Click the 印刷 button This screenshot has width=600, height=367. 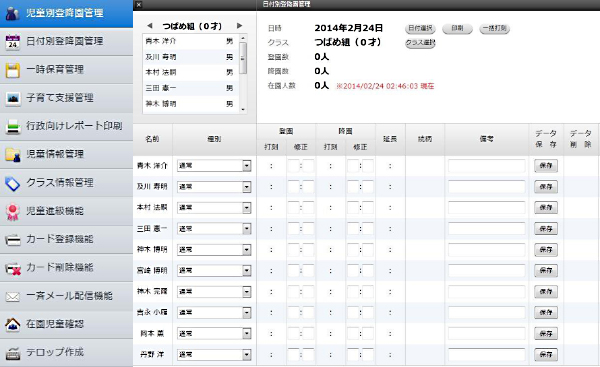(x=457, y=28)
